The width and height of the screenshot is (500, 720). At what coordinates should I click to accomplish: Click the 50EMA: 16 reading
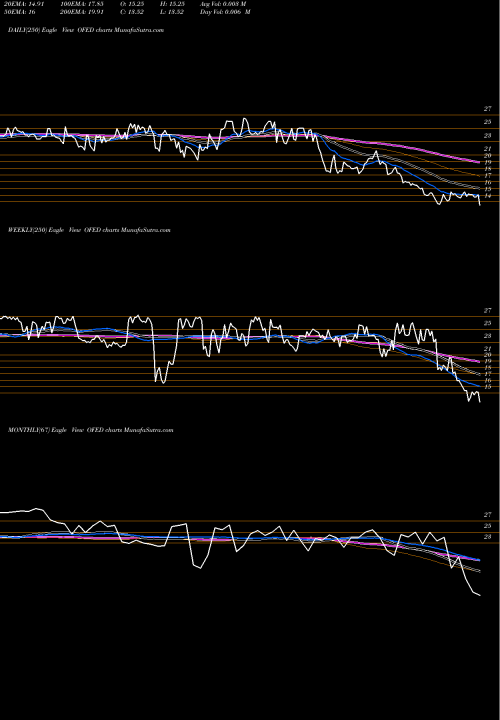(18, 12)
